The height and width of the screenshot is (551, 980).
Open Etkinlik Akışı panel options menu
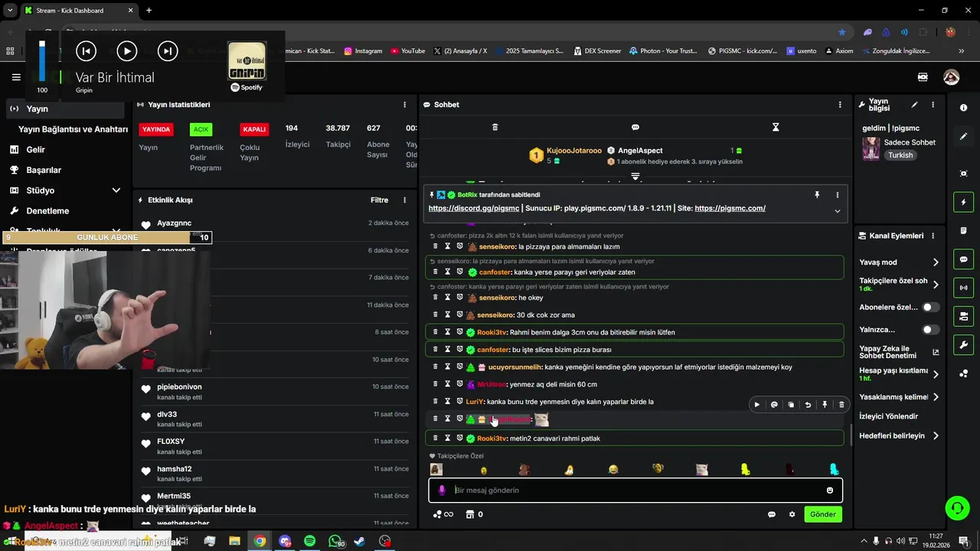pyautogui.click(x=405, y=201)
